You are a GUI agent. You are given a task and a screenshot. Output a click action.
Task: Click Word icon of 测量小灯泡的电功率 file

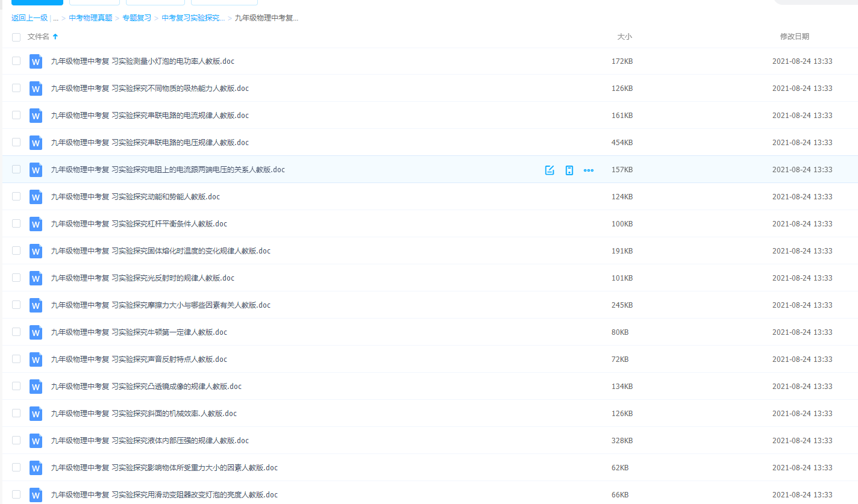pyautogui.click(x=36, y=61)
